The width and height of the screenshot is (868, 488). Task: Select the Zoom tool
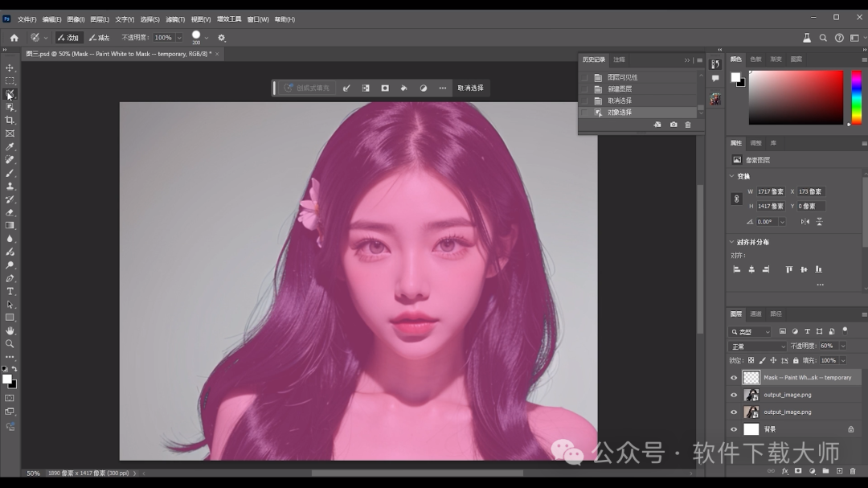pos(10,344)
